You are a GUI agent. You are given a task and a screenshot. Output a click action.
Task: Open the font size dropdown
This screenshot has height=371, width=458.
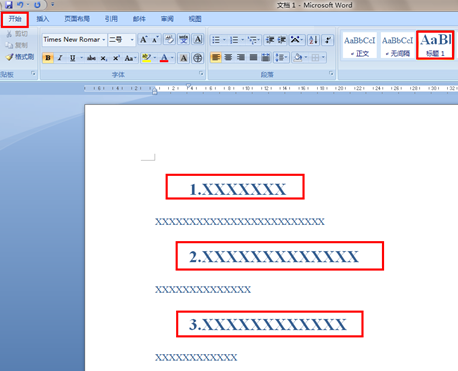(132, 40)
